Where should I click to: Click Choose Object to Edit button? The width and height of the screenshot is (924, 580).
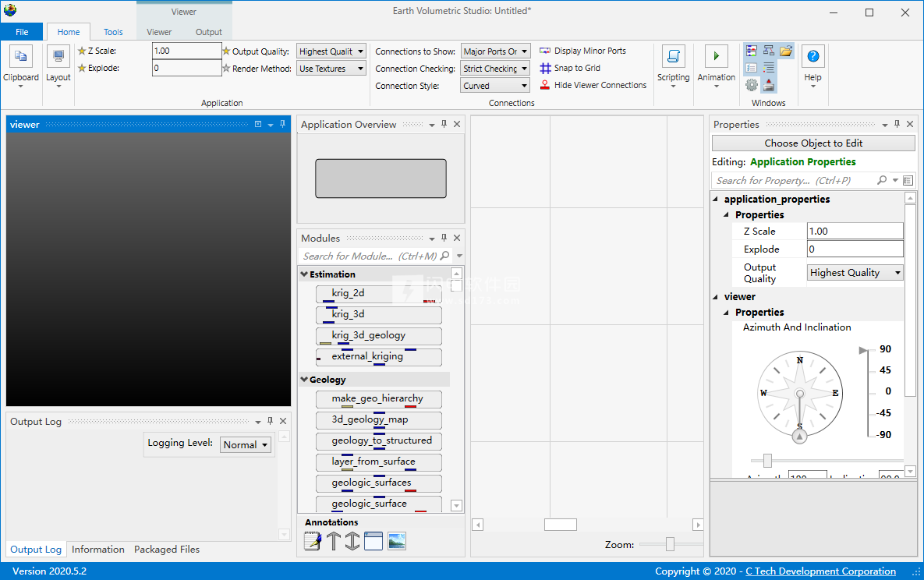pyautogui.click(x=813, y=143)
